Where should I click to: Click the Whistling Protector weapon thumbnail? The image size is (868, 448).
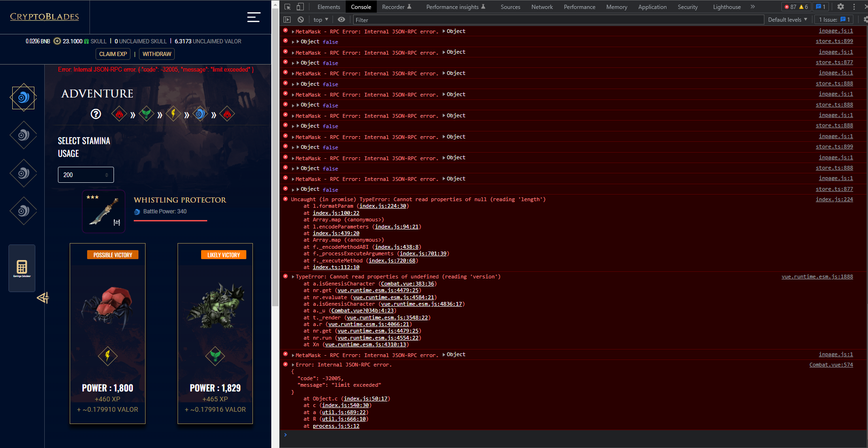(104, 211)
